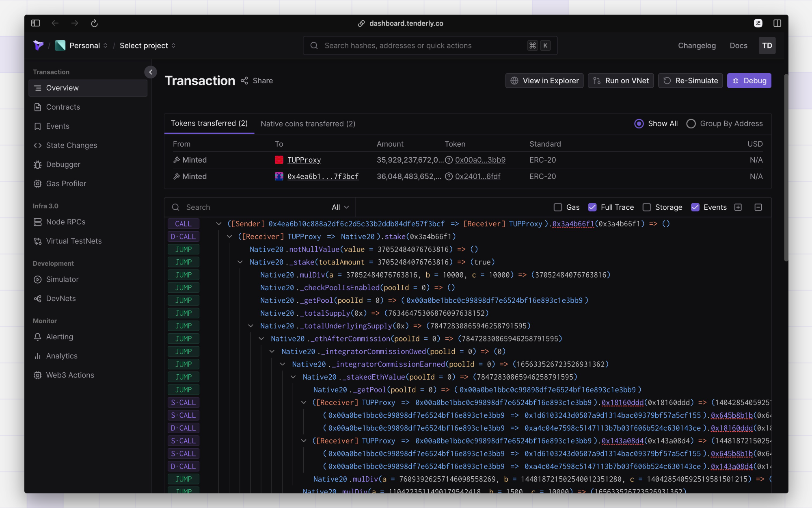Disable the Full Trace checkbox

point(592,207)
